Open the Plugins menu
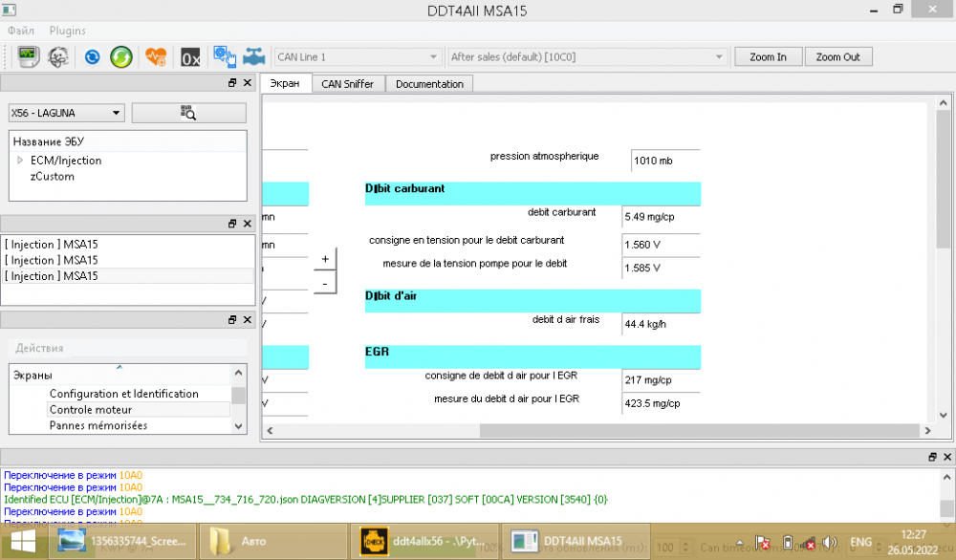 click(x=68, y=31)
